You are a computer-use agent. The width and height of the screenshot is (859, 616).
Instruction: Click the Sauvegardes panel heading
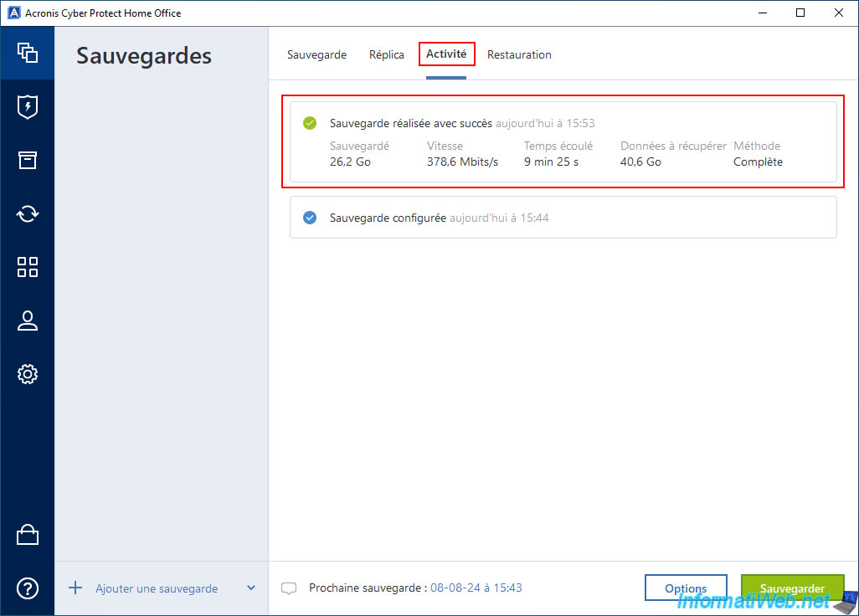click(x=144, y=56)
